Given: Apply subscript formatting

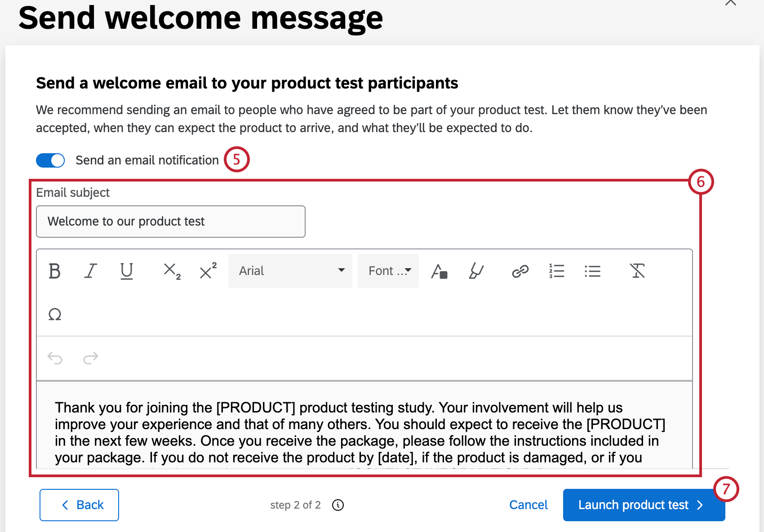Looking at the screenshot, I should (171, 270).
